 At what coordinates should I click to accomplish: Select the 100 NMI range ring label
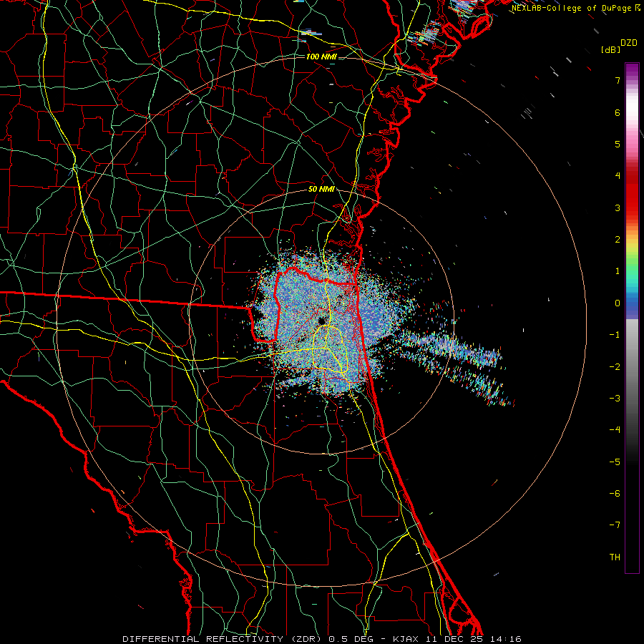click(x=321, y=57)
